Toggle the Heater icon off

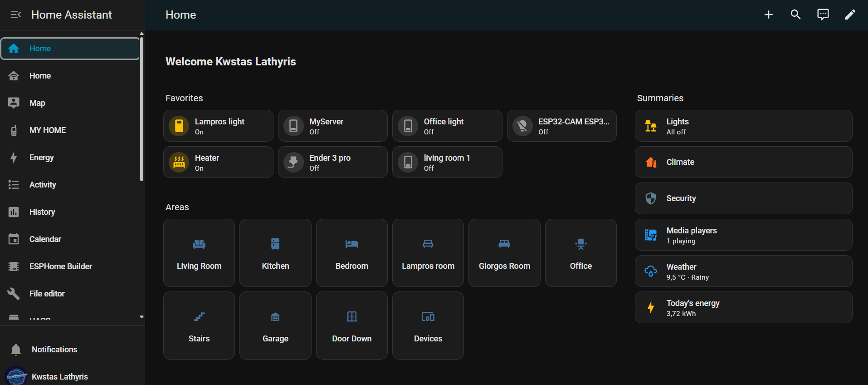click(179, 162)
